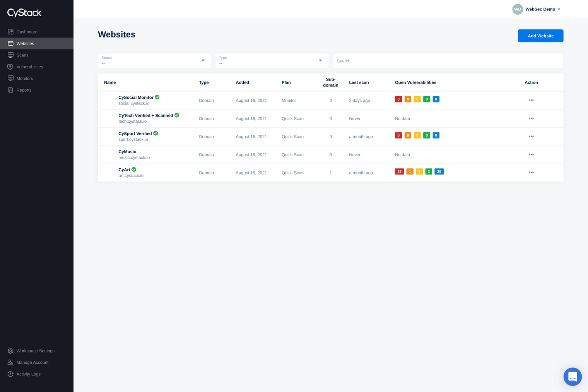The image size is (588, 392).
Task: Click verified checkmark beside CyArt
Action: [134, 169]
